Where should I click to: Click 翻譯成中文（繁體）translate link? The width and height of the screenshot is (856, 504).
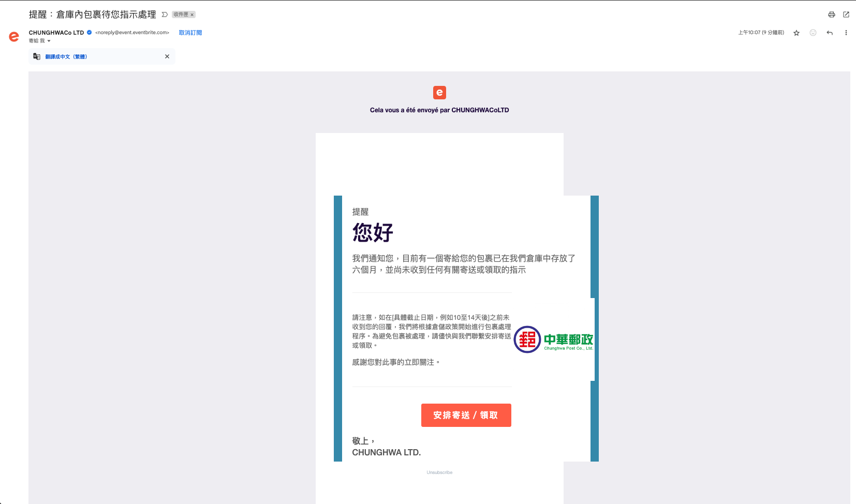[x=66, y=57]
